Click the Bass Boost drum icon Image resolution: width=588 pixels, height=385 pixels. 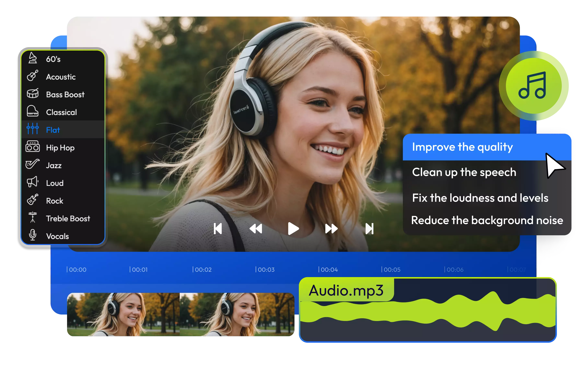pyautogui.click(x=32, y=93)
